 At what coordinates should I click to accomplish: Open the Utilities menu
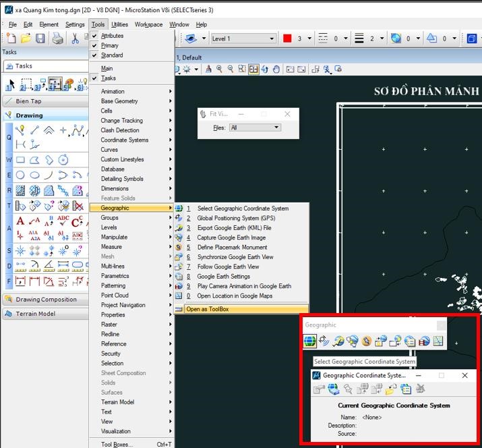point(119,25)
